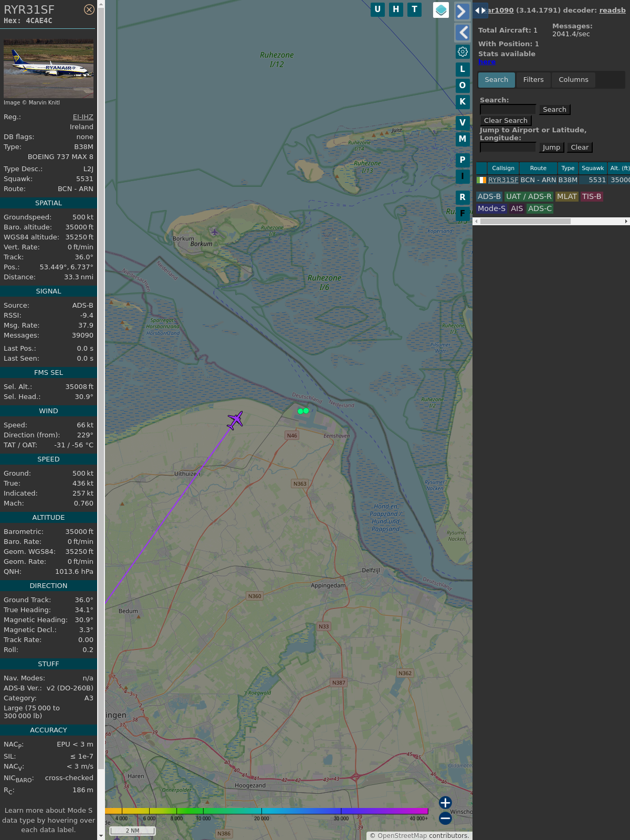Screen dimensions: 630x840
Task: Click the Jump to Airport input field
Action: 508,148
